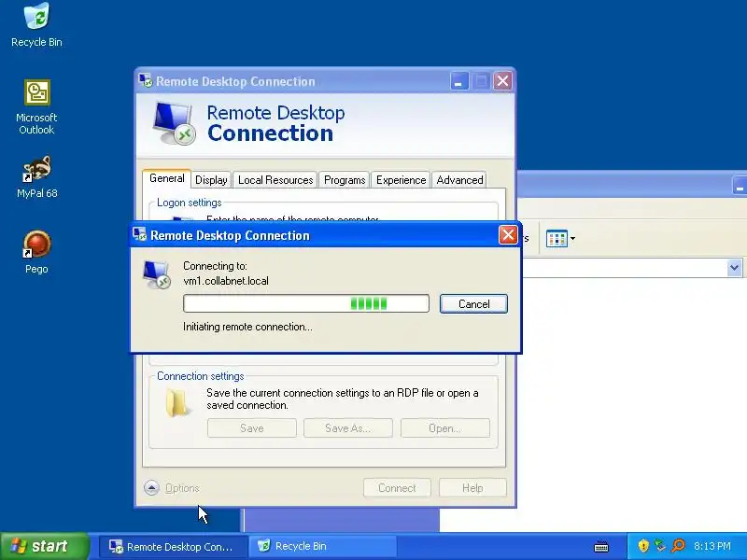Switch to the General tab

[x=167, y=178]
